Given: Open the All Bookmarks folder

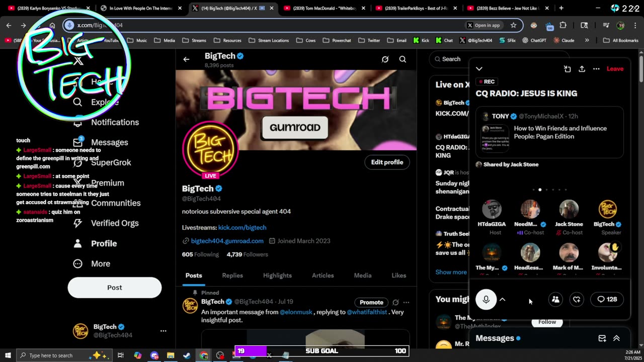Looking at the screenshot, I should (620, 40).
